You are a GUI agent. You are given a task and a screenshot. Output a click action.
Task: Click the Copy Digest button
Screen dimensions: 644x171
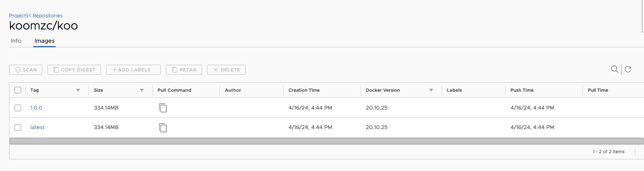tap(74, 70)
